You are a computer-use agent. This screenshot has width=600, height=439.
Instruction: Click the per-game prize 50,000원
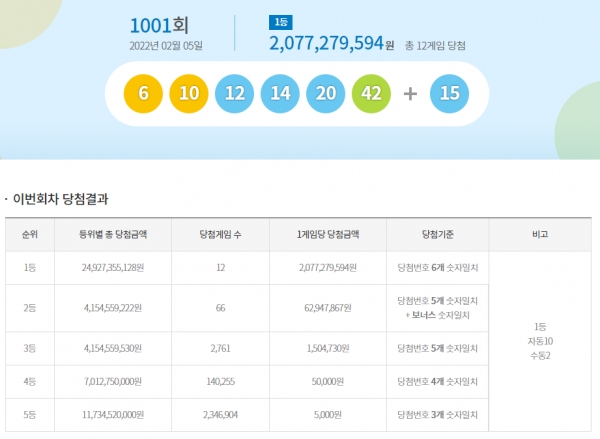click(x=328, y=382)
